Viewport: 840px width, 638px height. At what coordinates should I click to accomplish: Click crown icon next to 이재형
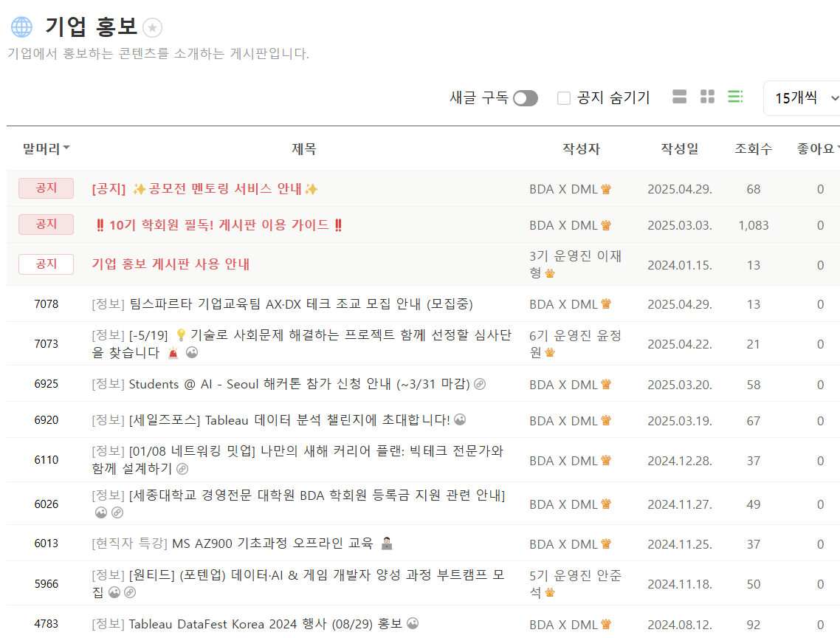[550, 273]
